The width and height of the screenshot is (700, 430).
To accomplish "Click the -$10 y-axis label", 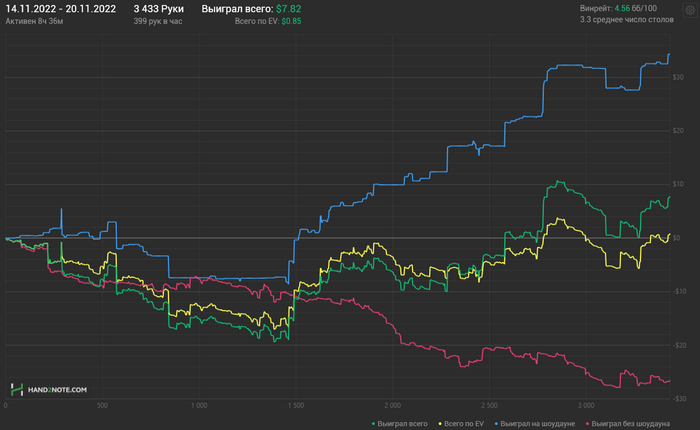I will tap(679, 292).
